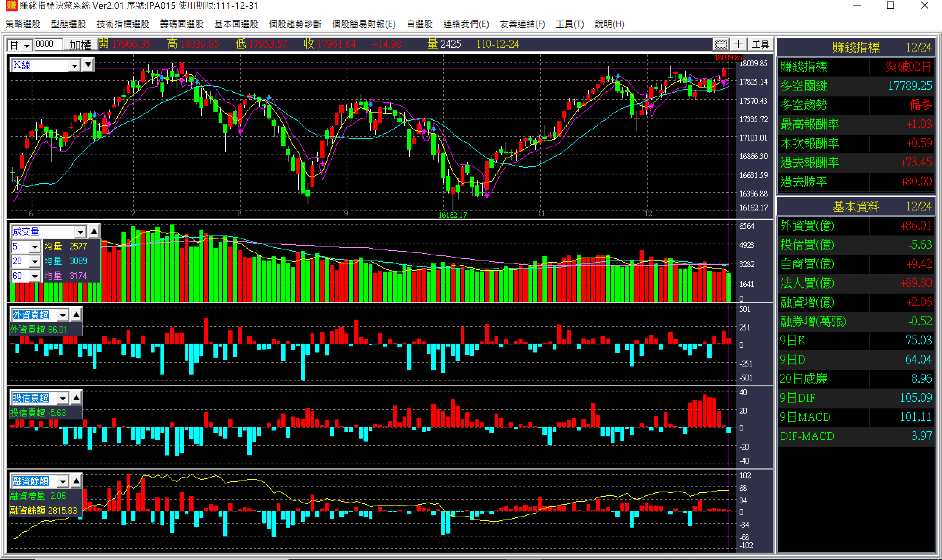Expand the 外資買超 indicator dropdown
This screenshot has height=560, width=942.
click(63, 315)
